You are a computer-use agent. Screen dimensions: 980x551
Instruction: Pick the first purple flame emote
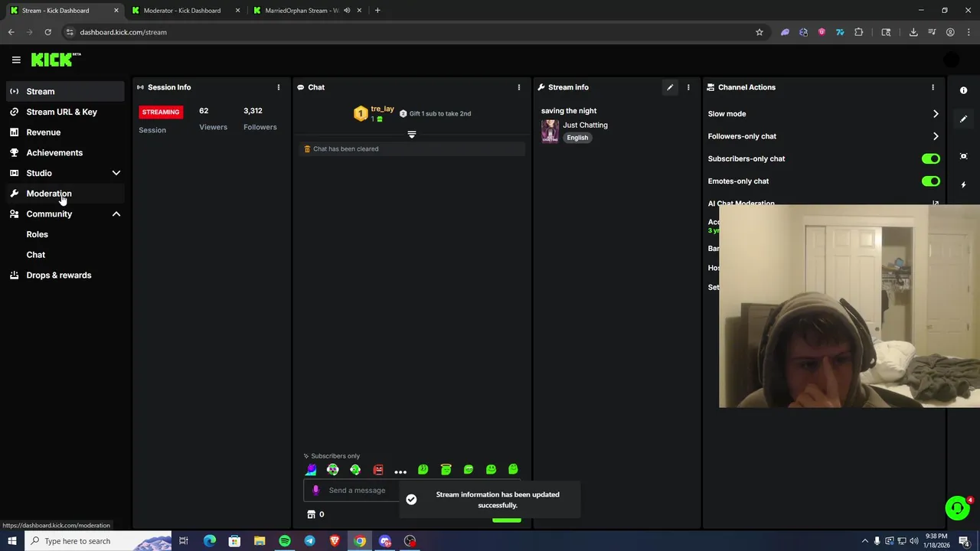[311, 470]
